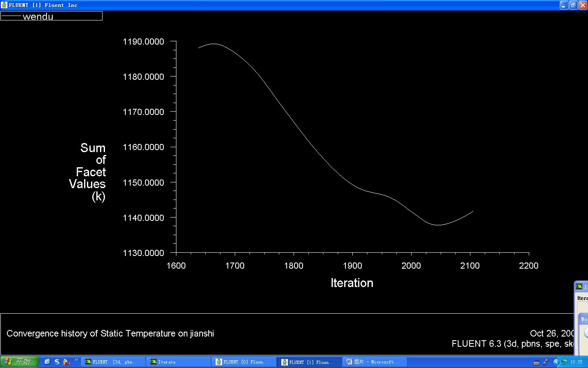Viewport: 588px width, 368px height.
Task: Minimize the FLUENT [1] window
Action: tap(564, 5)
